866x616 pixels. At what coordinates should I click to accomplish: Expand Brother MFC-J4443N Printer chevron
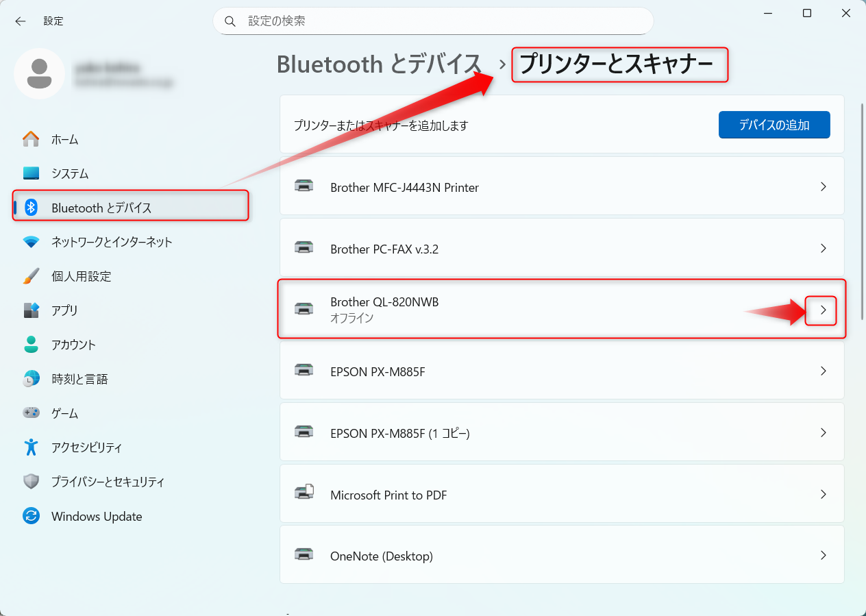(824, 187)
